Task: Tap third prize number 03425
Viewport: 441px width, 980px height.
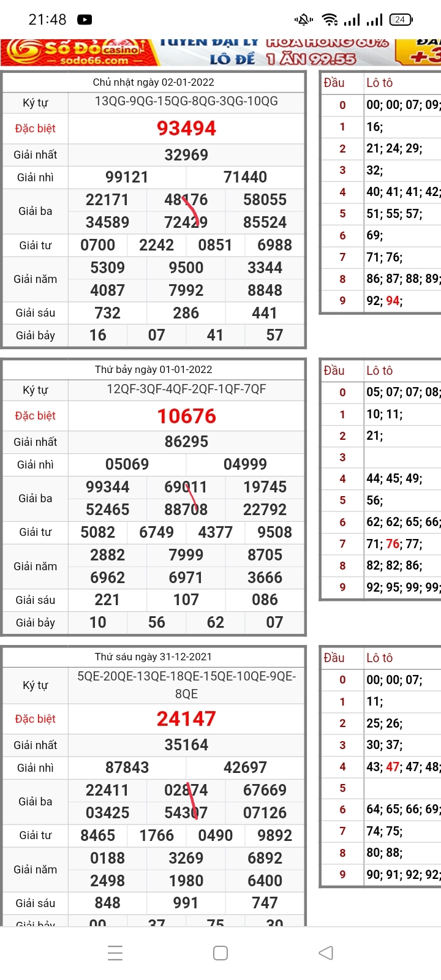Action: tap(107, 813)
